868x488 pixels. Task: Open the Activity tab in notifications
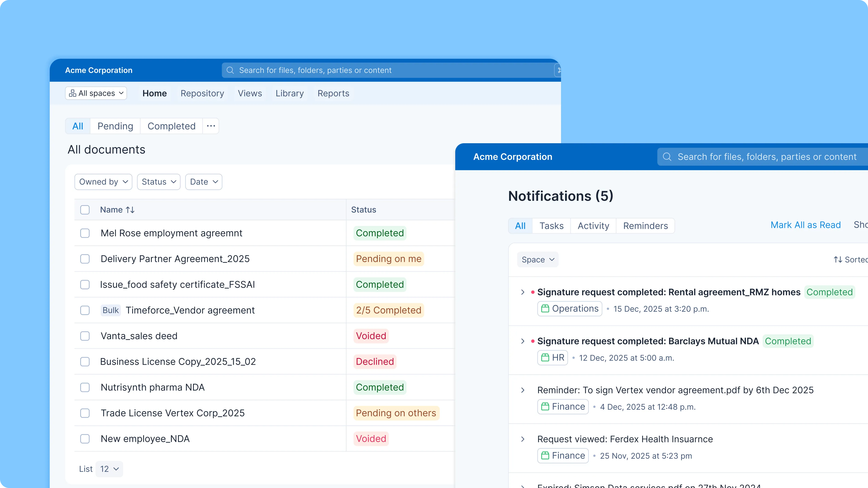point(593,226)
